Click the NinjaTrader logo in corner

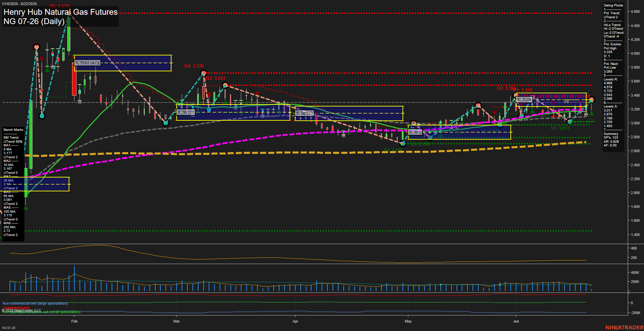624,328
